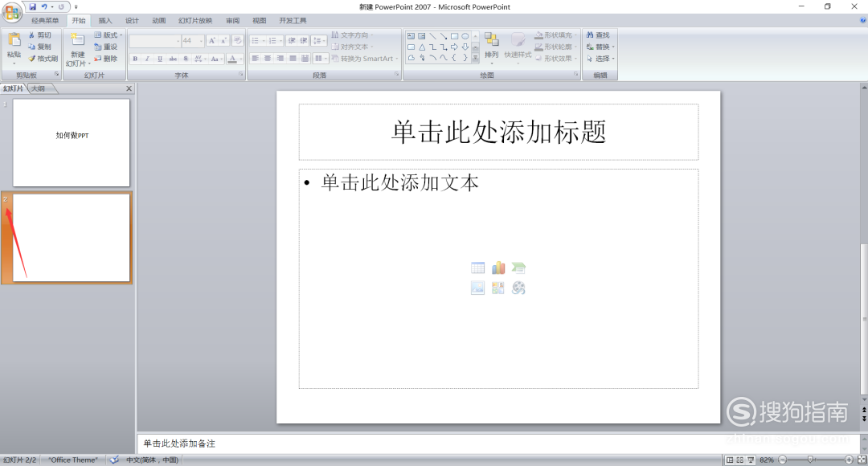Toggle bold formatting
The width and height of the screenshot is (868, 466).
pos(135,58)
